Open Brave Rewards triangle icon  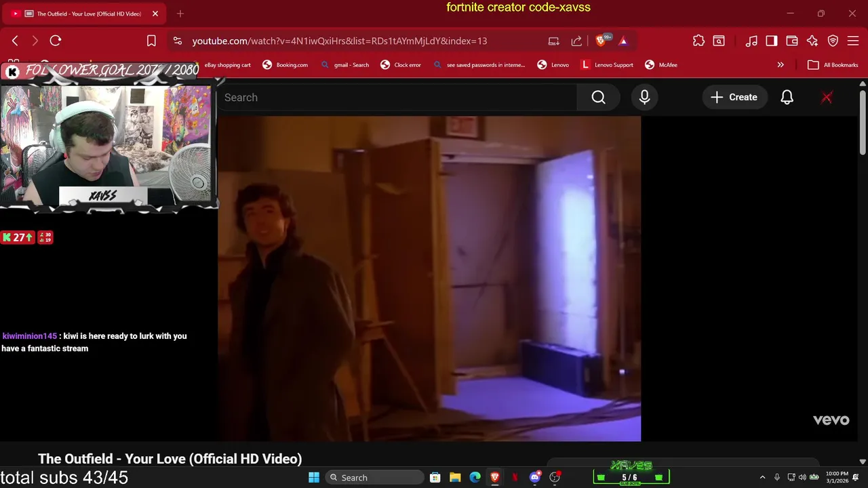[623, 41]
